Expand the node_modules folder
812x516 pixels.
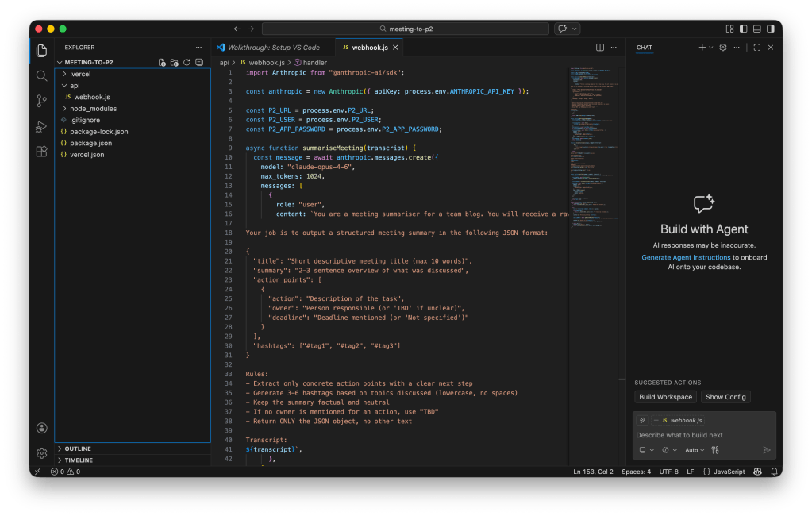click(x=93, y=109)
